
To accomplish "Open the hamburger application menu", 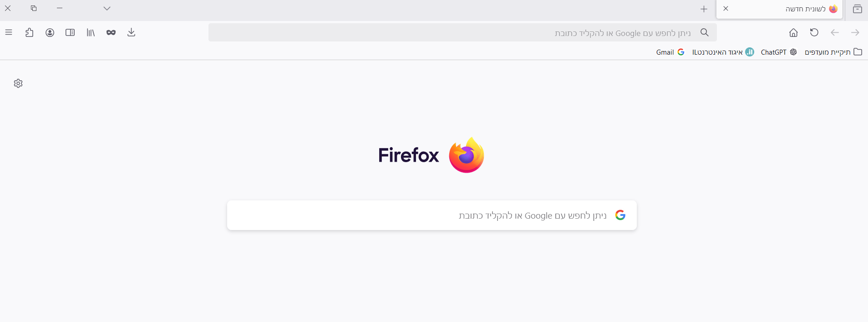I will click(x=9, y=32).
